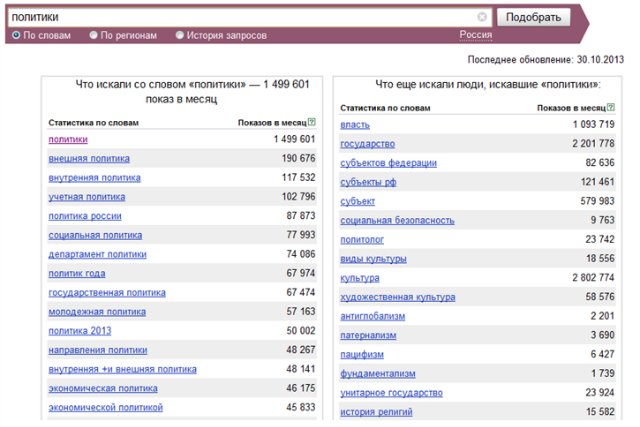Click the value '1 093 719'

click(593, 125)
